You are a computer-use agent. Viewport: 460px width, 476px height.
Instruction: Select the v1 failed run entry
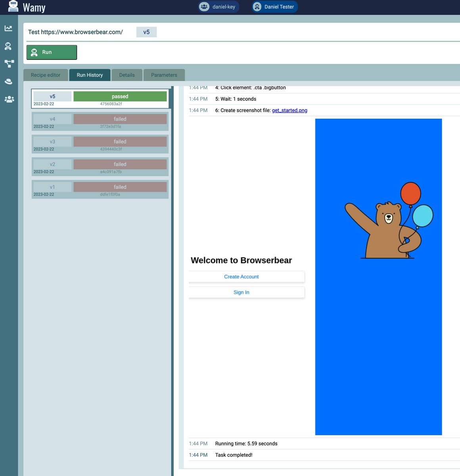tap(100, 189)
